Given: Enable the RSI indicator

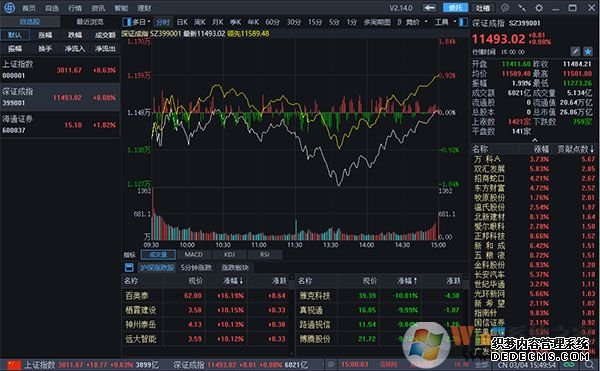Looking at the screenshot, I should point(264,254).
